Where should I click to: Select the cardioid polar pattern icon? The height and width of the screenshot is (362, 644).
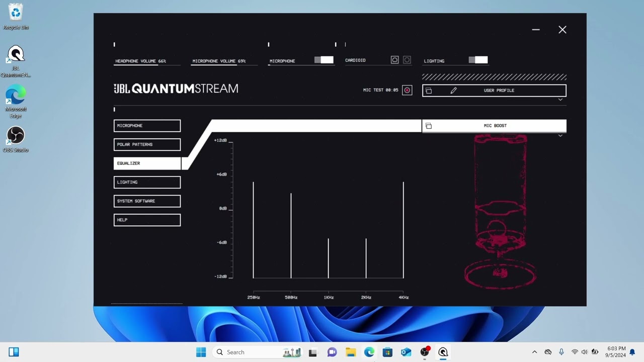point(395,60)
